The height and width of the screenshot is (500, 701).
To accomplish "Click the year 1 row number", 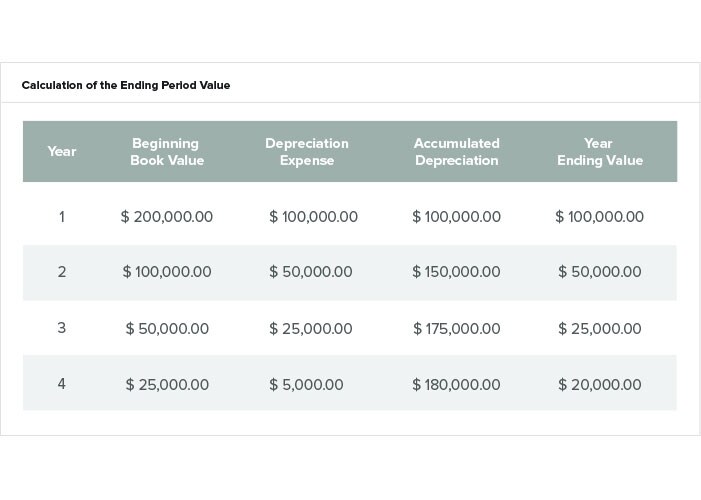I will pyautogui.click(x=62, y=217).
